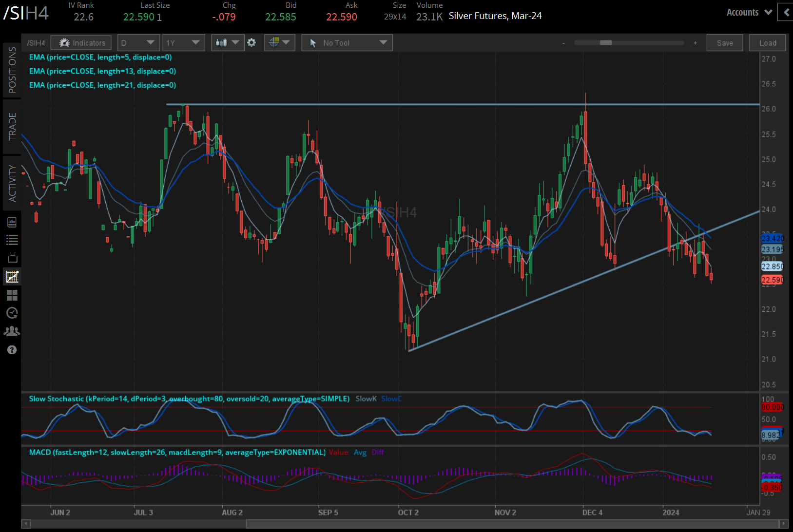Click the TV media icon in sidebar
The width and height of the screenshot is (793, 532).
click(x=12, y=258)
